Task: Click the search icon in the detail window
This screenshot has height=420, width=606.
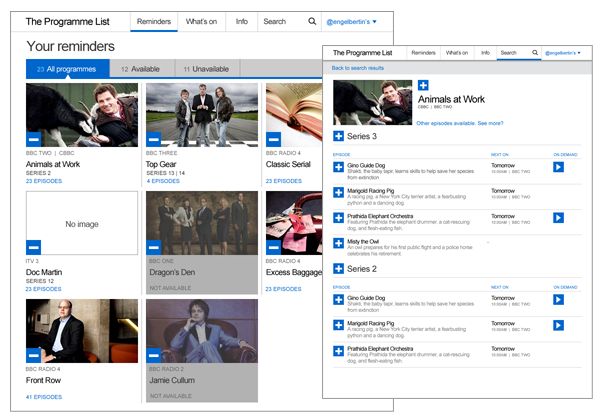Action: point(535,52)
